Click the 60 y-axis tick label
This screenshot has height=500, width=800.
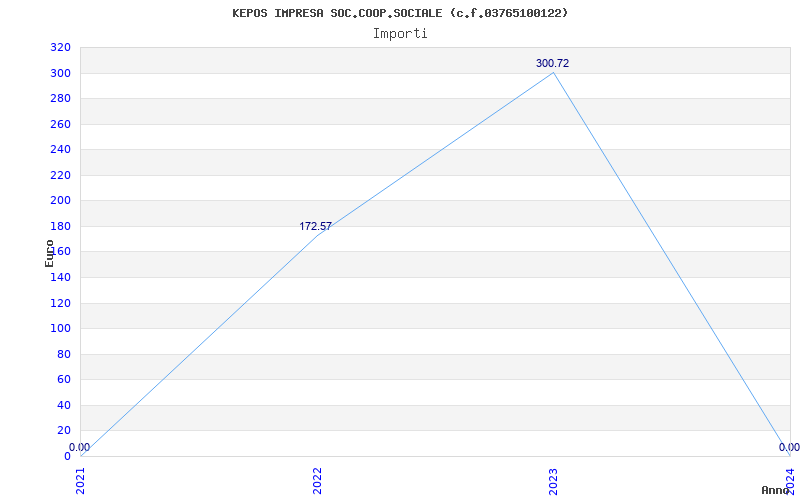[x=64, y=380]
